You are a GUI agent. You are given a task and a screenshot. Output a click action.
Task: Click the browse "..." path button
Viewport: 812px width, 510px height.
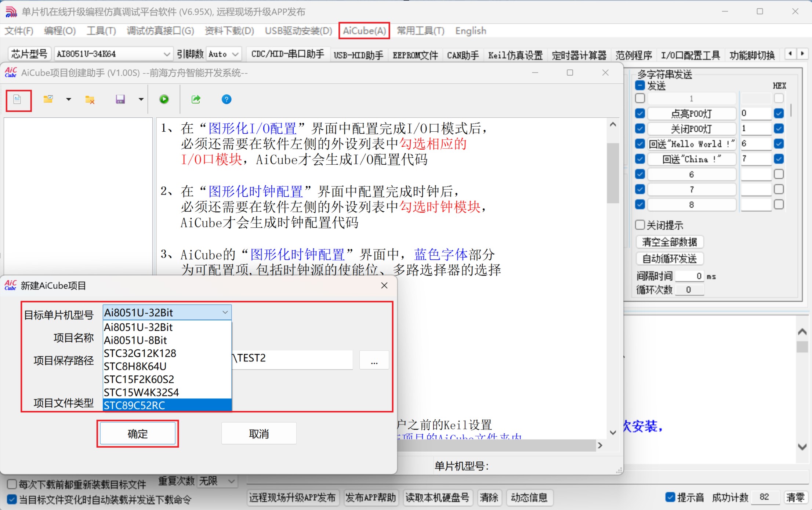(x=374, y=360)
